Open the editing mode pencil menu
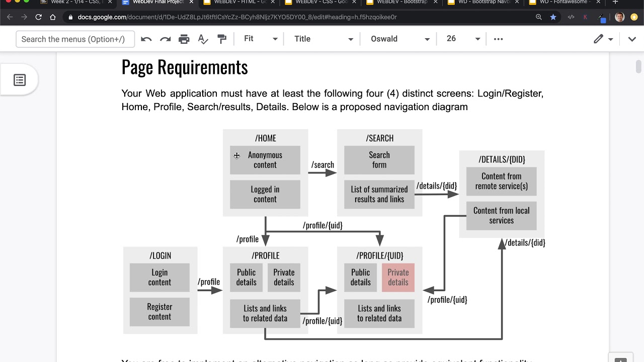 [x=603, y=39]
